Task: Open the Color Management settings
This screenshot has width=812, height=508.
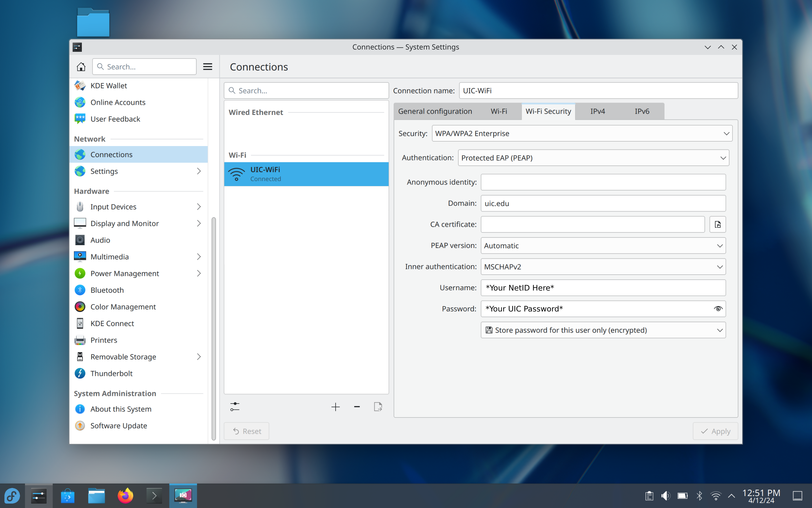Action: (x=139, y=307)
